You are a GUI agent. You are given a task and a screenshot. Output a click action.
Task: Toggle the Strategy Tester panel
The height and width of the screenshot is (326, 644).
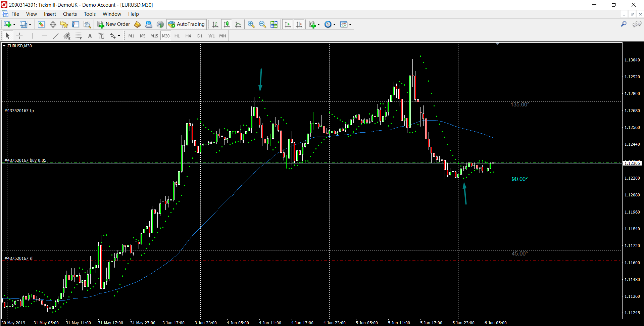tap(87, 24)
